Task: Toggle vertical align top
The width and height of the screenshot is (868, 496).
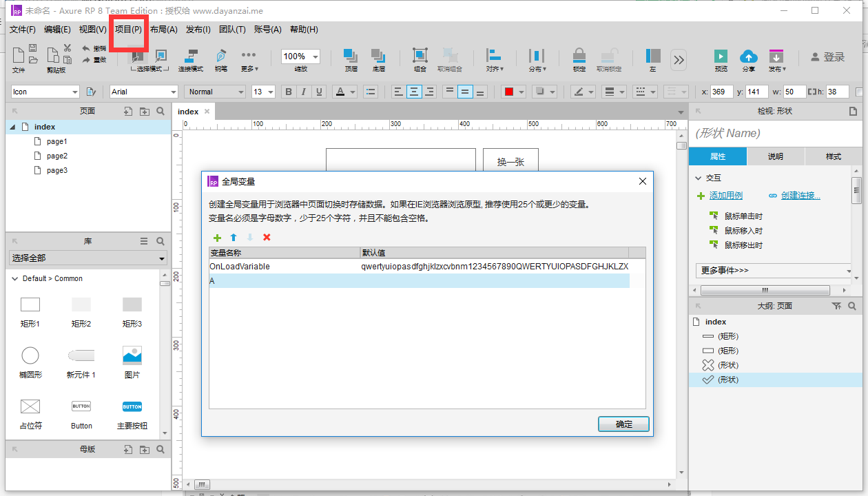Action: point(449,92)
